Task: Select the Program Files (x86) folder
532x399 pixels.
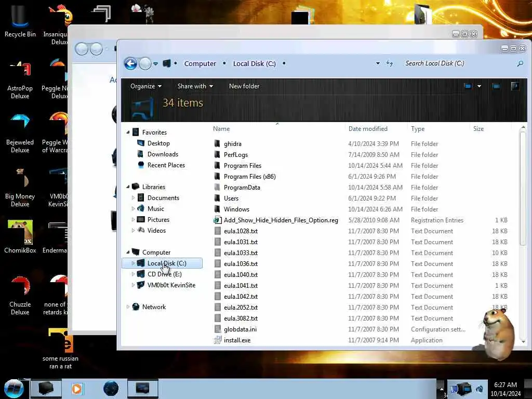Action: (250, 177)
